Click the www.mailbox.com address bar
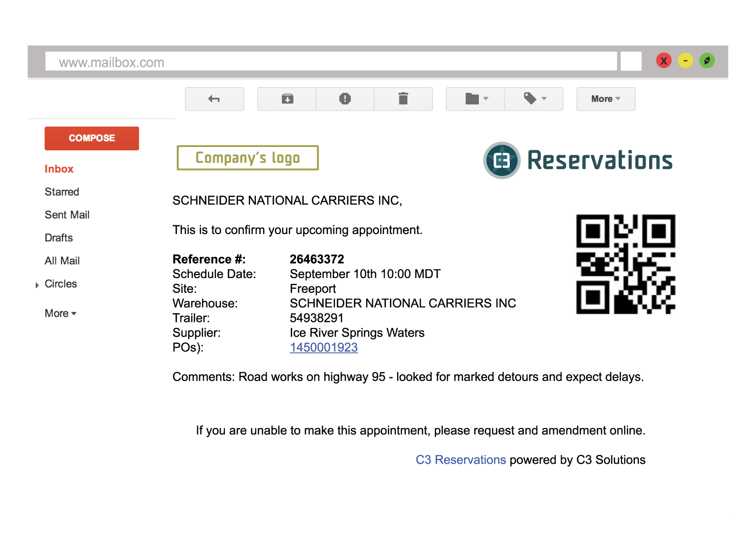Image resolution: width=756 pixels, height=559 pixels. coord(331,61)
